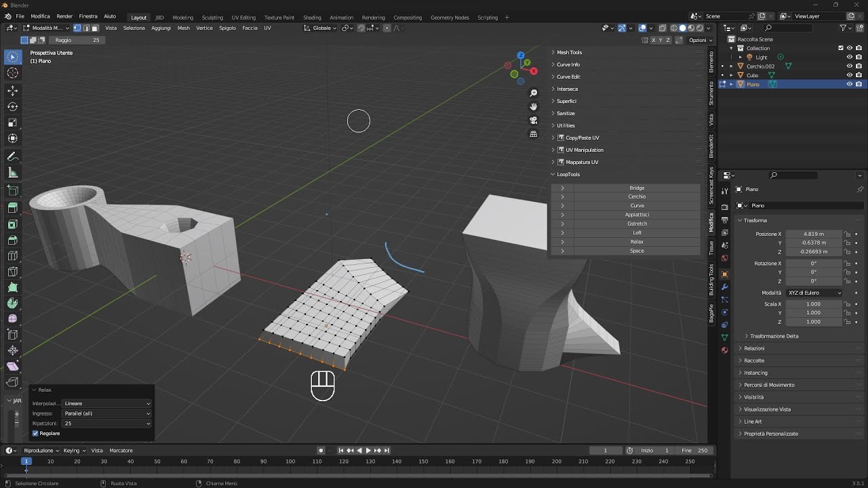Select the Inset Faces tool
Screen dimensions: 868x488
[13, 224]
